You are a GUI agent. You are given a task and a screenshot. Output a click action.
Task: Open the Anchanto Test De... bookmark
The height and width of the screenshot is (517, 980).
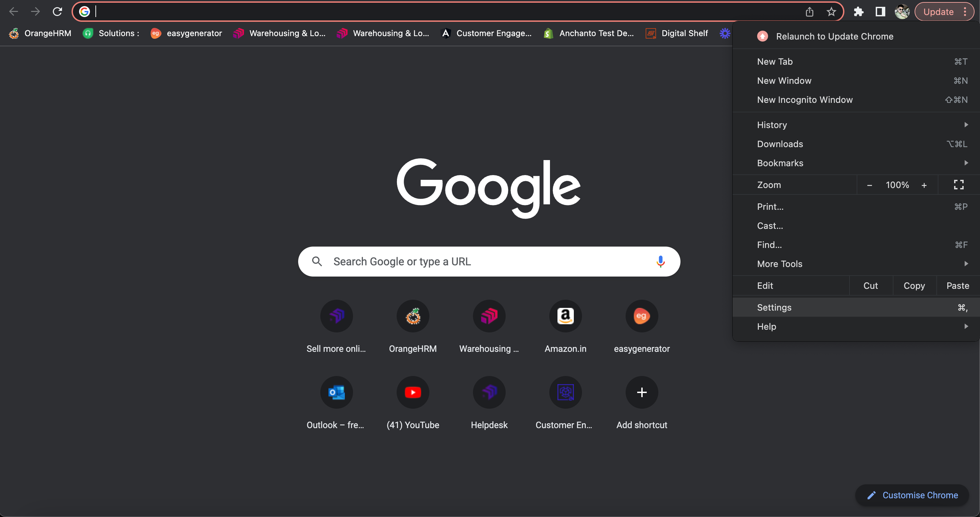click(589, 33)
